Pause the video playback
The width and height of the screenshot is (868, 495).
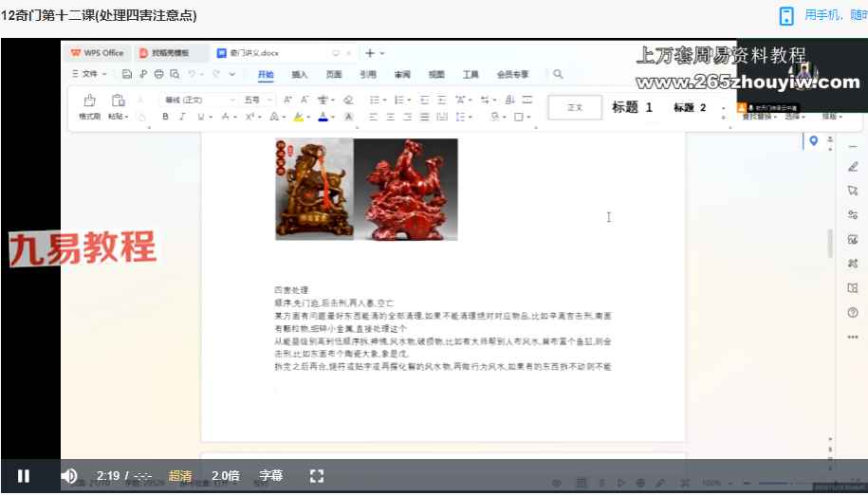[x=24, y=476]
